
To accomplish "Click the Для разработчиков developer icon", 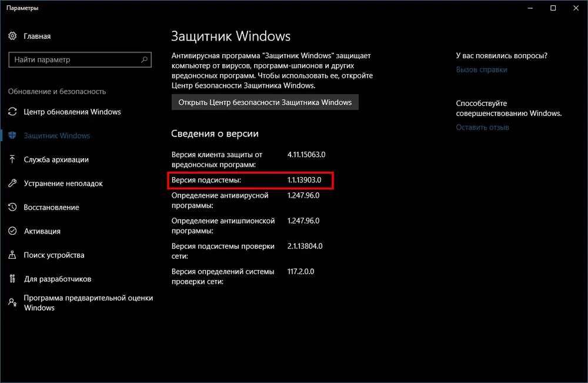I will tap(13, 278).
